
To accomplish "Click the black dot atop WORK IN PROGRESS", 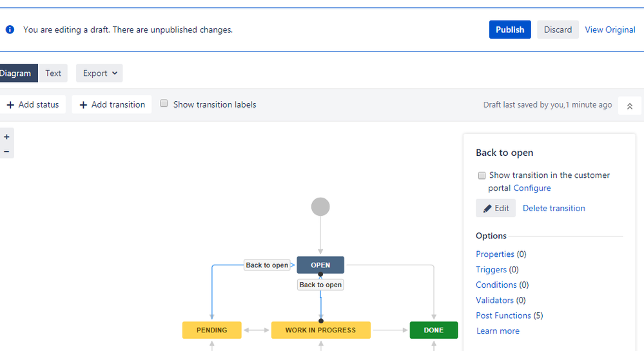I will [321, 321].
